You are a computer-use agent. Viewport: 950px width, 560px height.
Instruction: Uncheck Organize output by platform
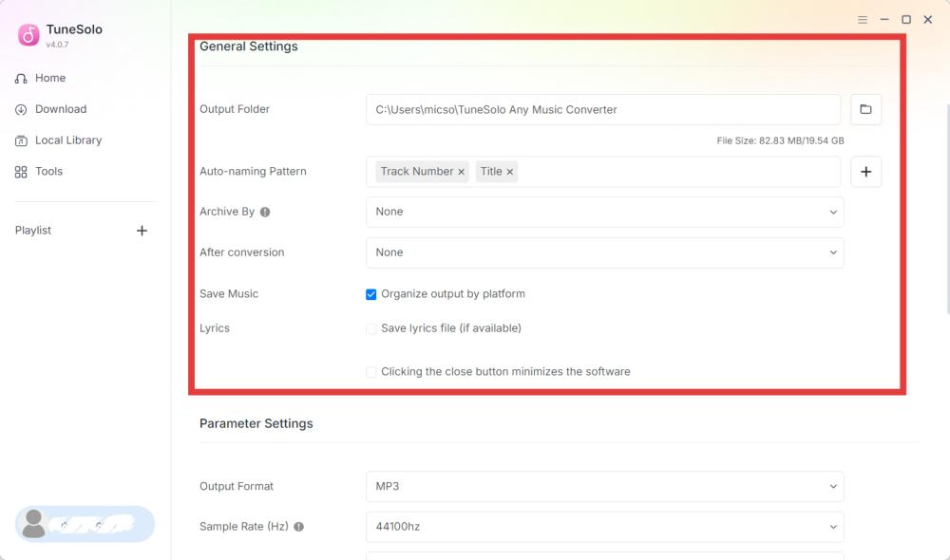click(x=370, y=294)
